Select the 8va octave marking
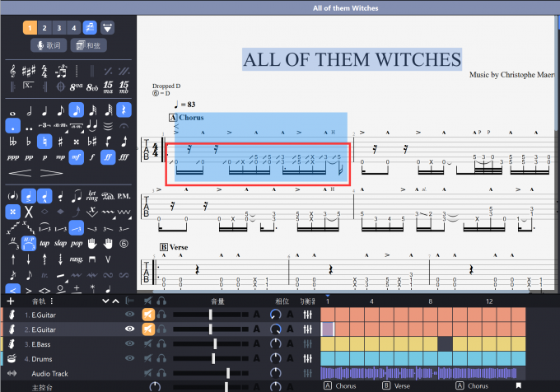560x392 pixels. coord(76,86)
